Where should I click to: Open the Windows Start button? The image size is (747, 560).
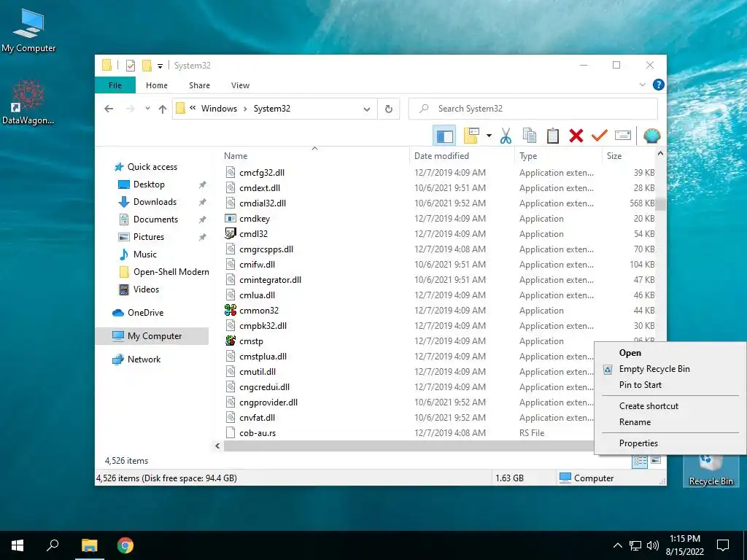pos(18,545)
